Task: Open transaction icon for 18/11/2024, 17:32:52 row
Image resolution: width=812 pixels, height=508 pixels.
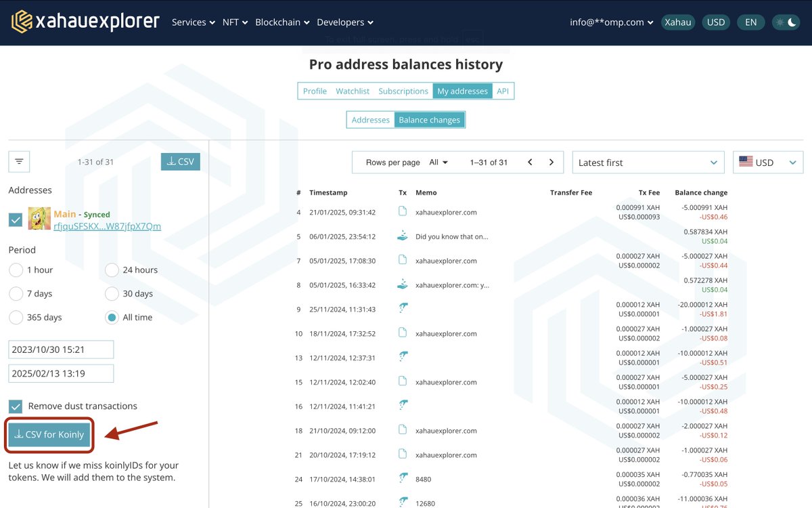Action: coord(403,333)
